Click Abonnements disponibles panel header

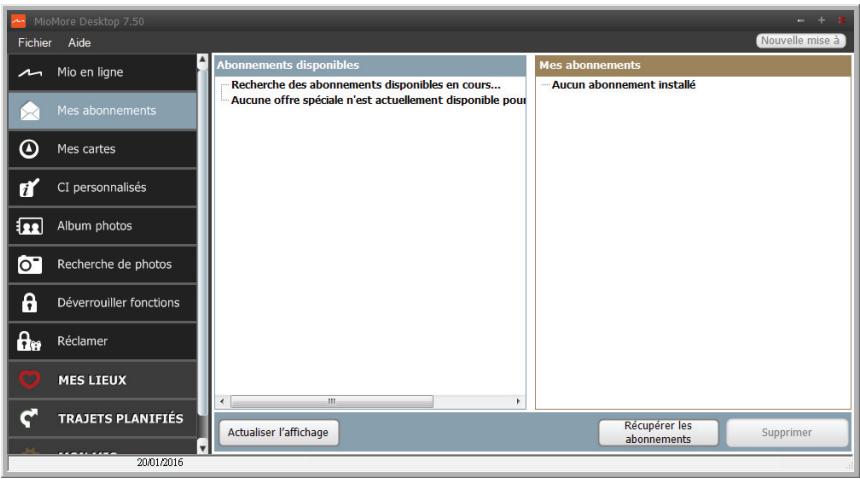click(370, 65)
